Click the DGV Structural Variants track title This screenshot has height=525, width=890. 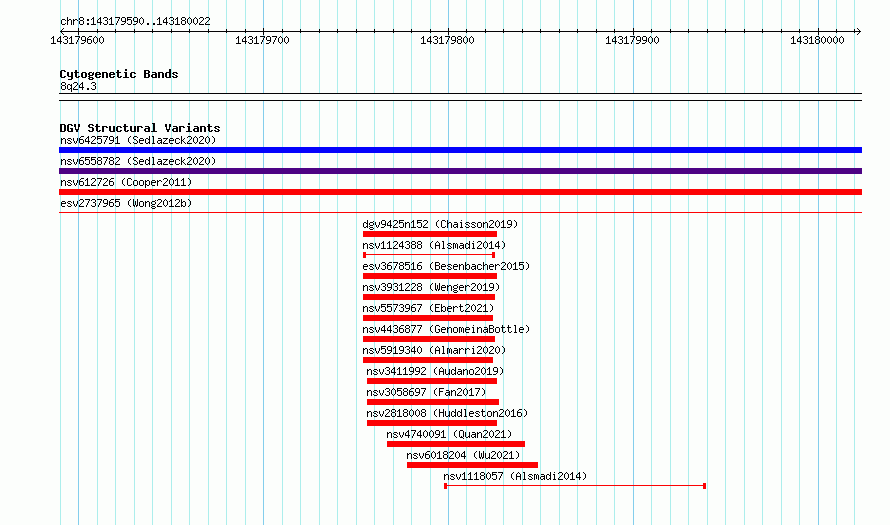[140, 128]
